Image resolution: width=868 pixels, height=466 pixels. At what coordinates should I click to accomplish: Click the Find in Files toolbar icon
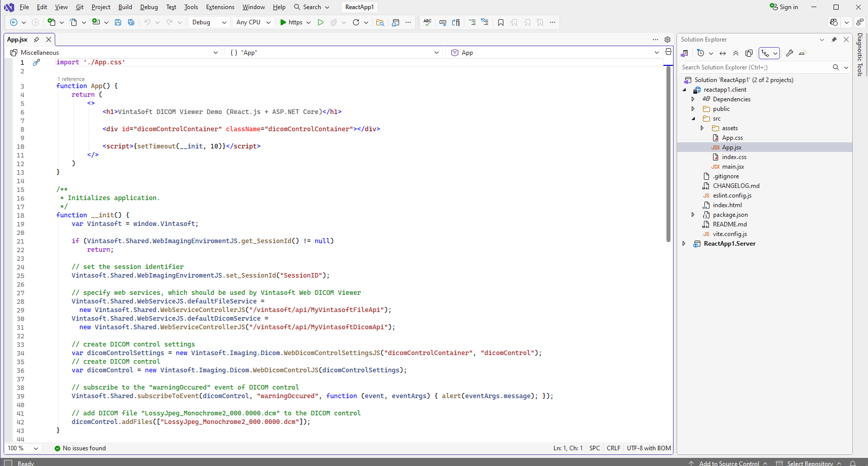pyautogui.click(x=380, y=22)
